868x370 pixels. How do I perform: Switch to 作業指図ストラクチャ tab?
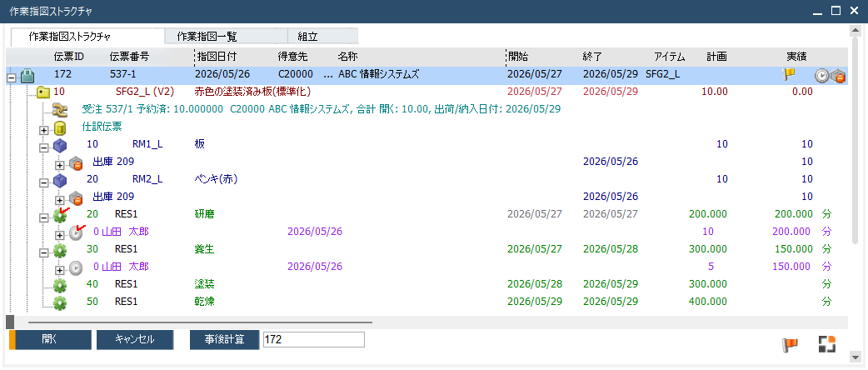[88, 37]
